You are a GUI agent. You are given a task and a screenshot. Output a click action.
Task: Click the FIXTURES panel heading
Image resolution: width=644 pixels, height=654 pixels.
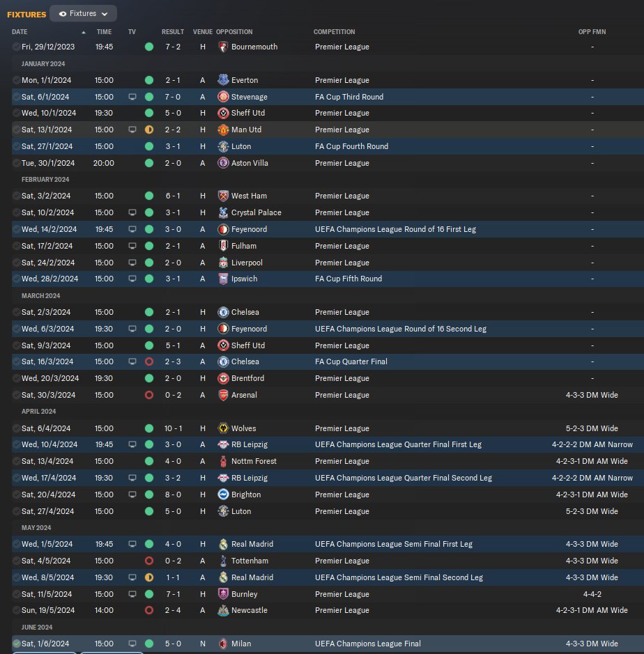26,14
